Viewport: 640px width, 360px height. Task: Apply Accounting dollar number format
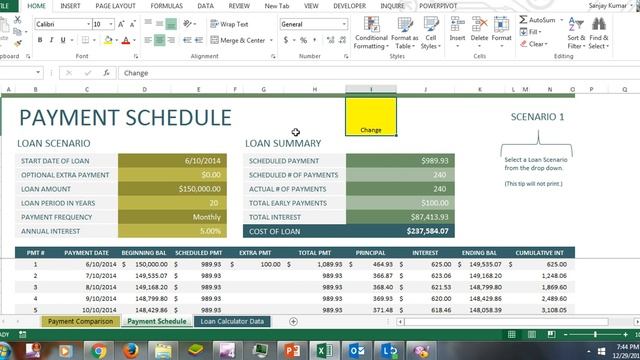[286, 40]
